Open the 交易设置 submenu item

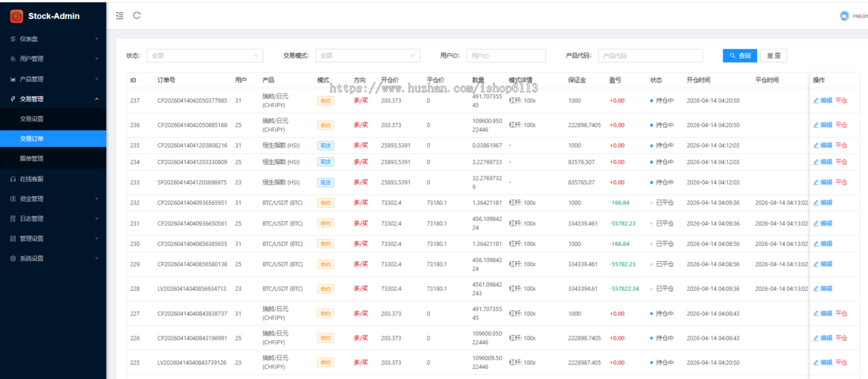pyautogui.click(x=53, y=119)
